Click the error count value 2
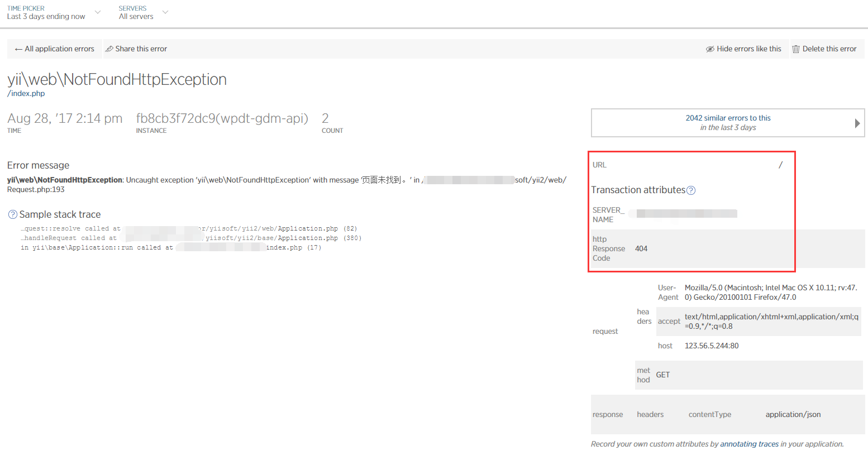The image size is (868, 460). 325,118
